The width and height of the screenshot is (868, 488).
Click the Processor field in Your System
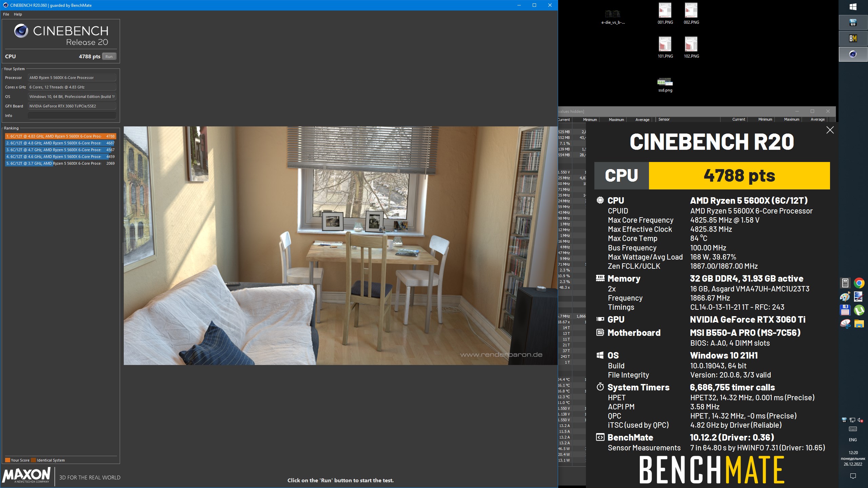pyautogui.click(x=72, y=78)
